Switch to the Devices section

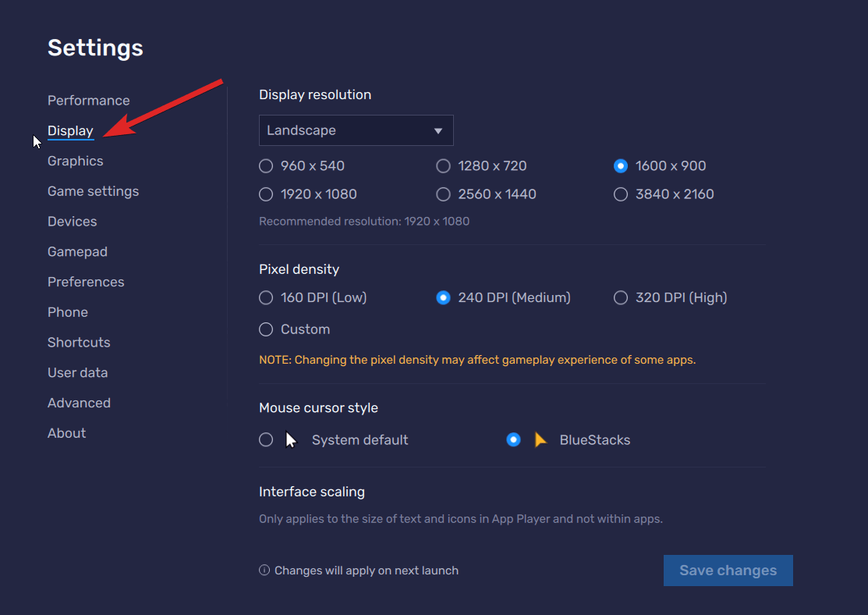tap(72, 221)
